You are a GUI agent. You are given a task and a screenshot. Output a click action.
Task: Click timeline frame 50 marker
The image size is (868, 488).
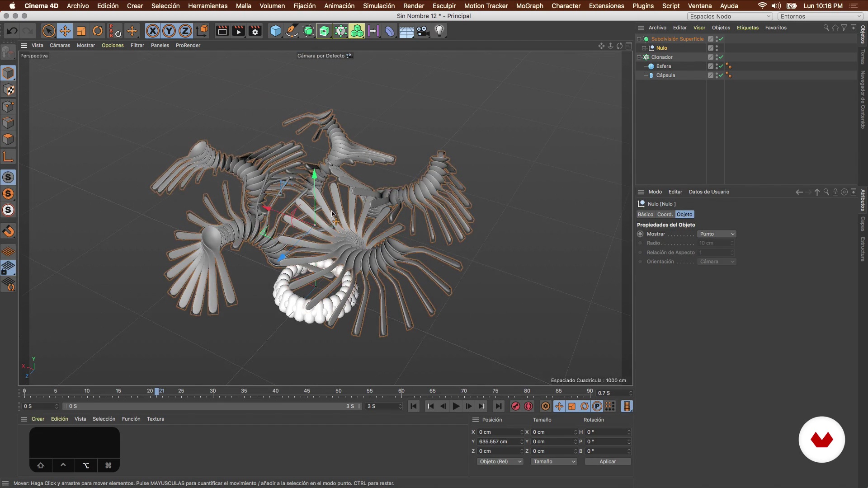point(338,391)
